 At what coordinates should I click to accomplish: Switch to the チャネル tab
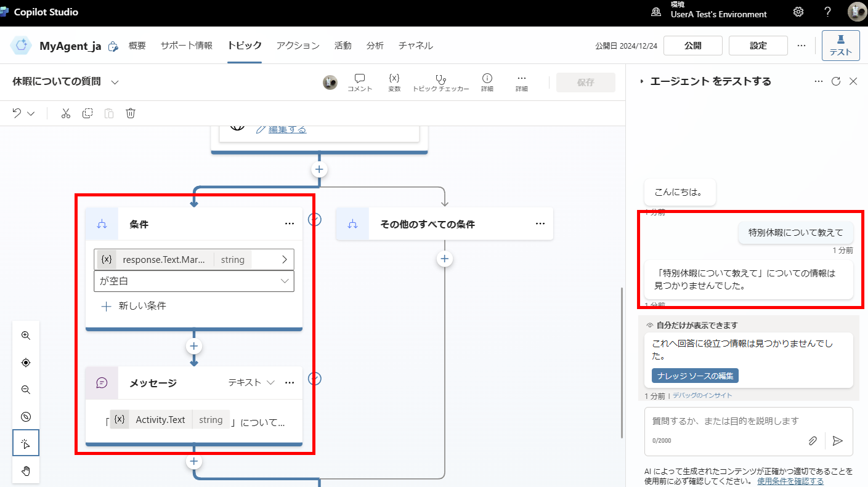[x=415, y=45]
